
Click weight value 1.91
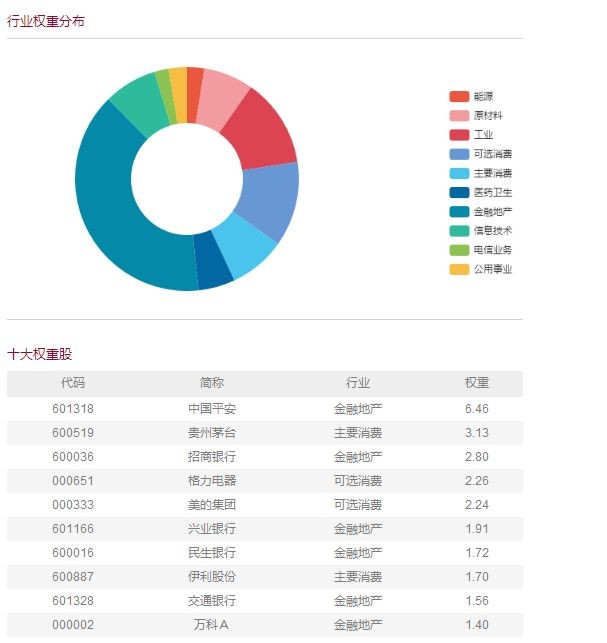477,529
